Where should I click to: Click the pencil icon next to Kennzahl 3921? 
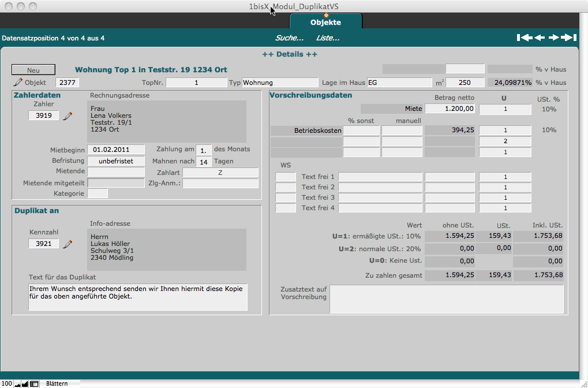(x=68, y=244)
